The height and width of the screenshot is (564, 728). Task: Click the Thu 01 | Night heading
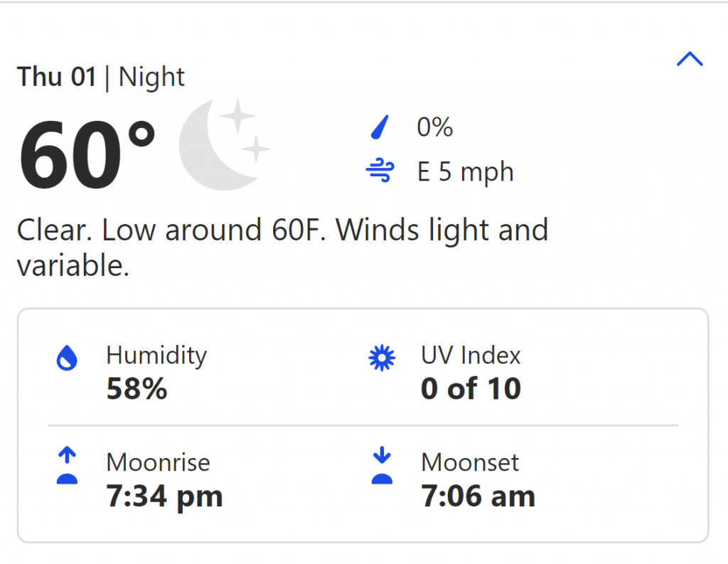pos(101,77)
